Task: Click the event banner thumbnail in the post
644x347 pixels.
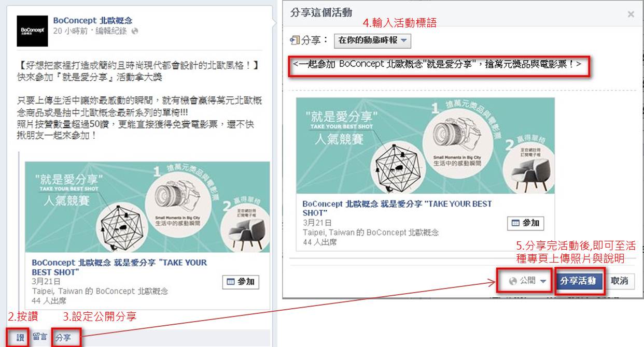Action: pos(147,208)
